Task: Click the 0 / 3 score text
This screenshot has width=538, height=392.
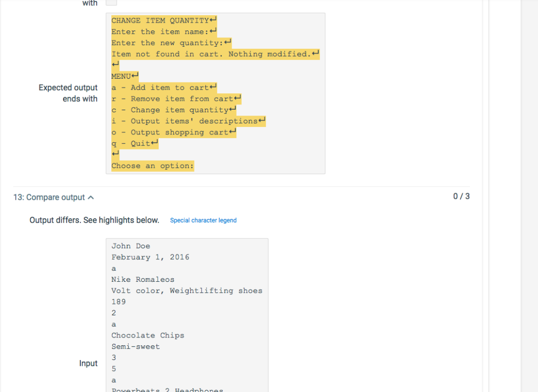Action: pyautogui.click(x=461, y=196)
